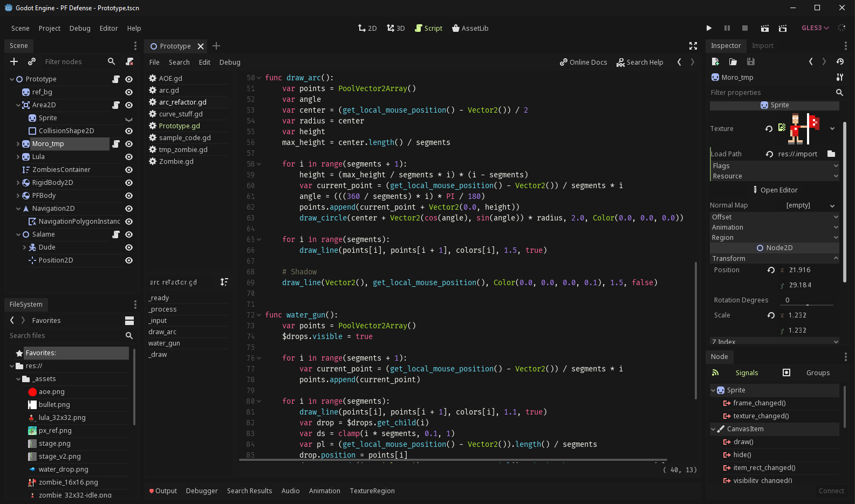
Task: Open the Normal Map empty dropdown
Action: (810, 205)
